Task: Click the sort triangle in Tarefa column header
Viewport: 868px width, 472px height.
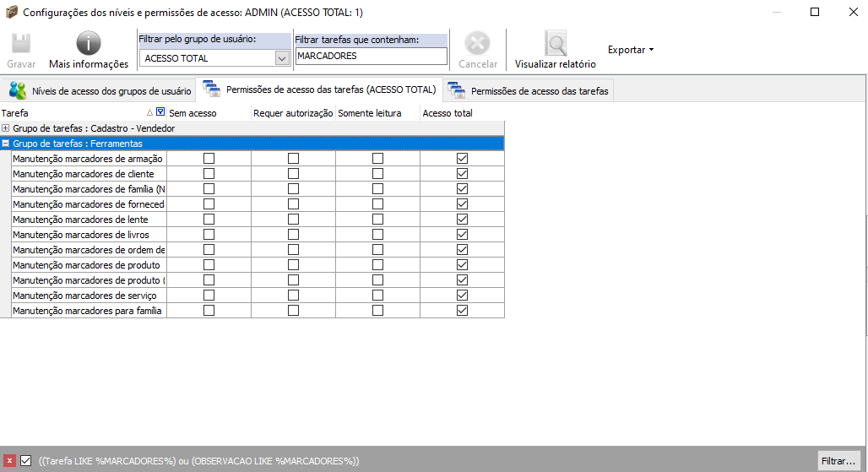Action: (x=150, y=112)
